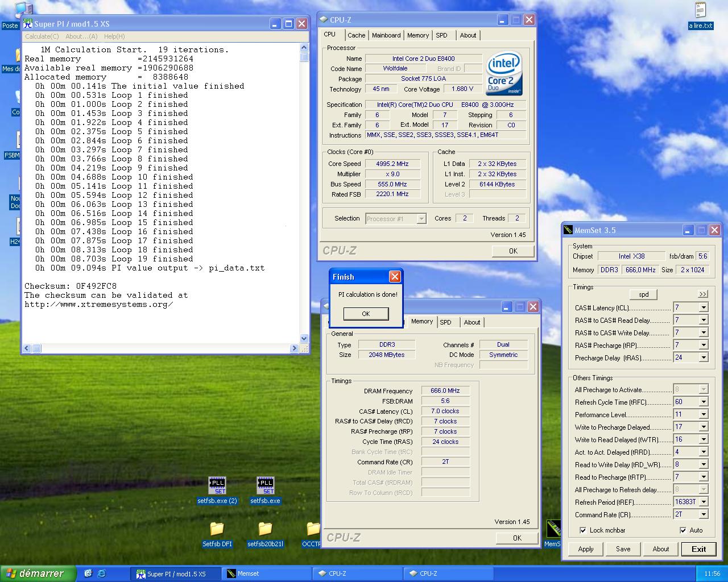Open Write to Read Delayed (tWTR) dropdown
The image size is (728, 582).
click(704, 439)
